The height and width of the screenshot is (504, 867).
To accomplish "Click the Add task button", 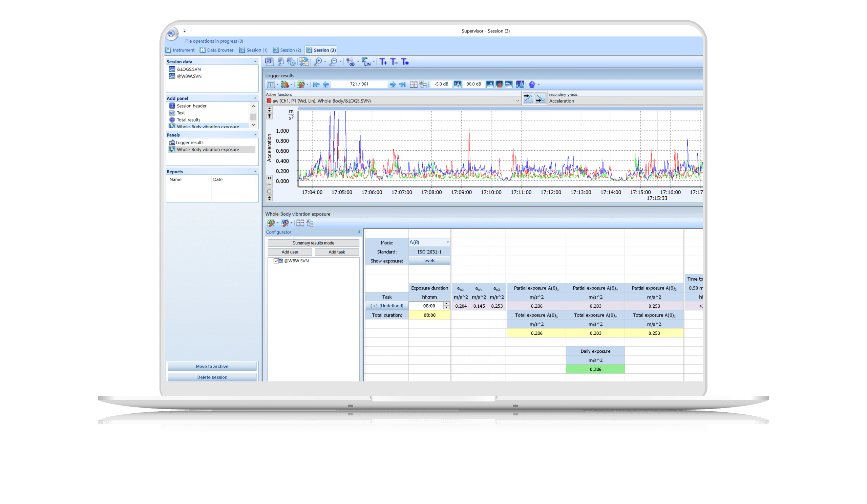I will click(337, 252).
